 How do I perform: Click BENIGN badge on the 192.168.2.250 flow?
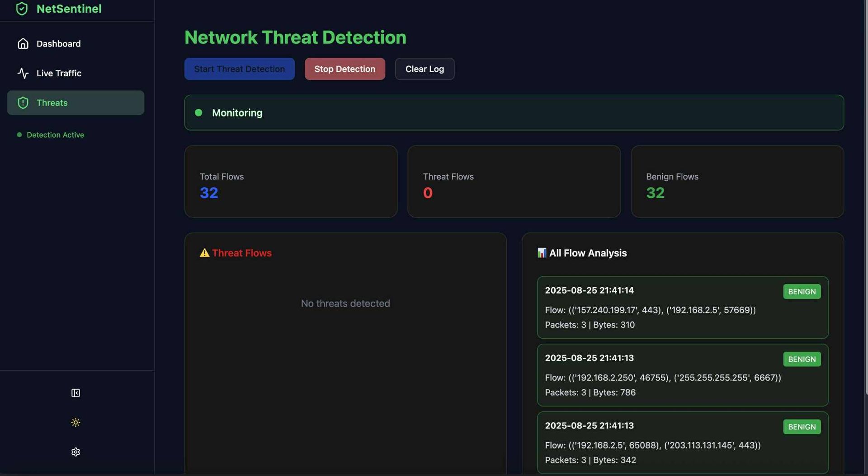pyautogui.click(x=802, y=359)
